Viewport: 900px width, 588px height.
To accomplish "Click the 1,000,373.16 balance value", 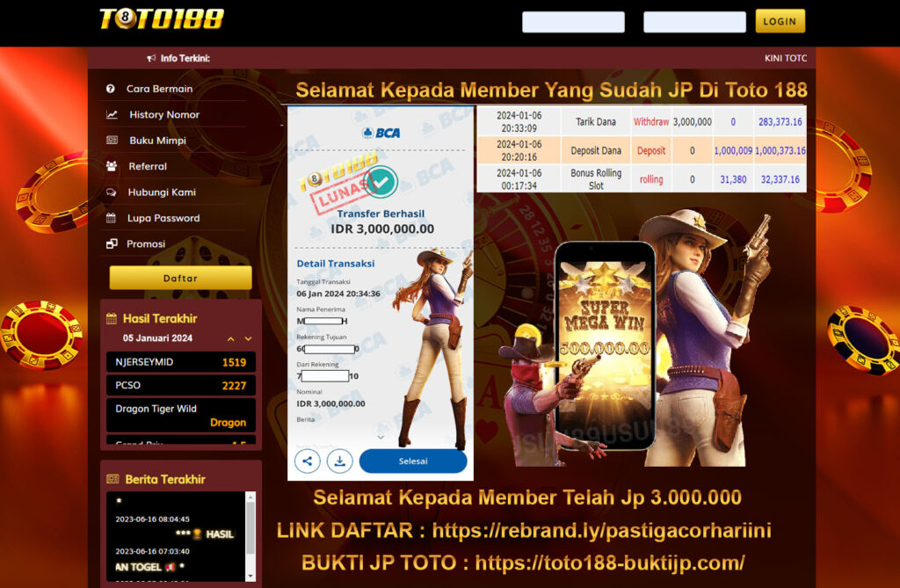I will click(780, 150).
